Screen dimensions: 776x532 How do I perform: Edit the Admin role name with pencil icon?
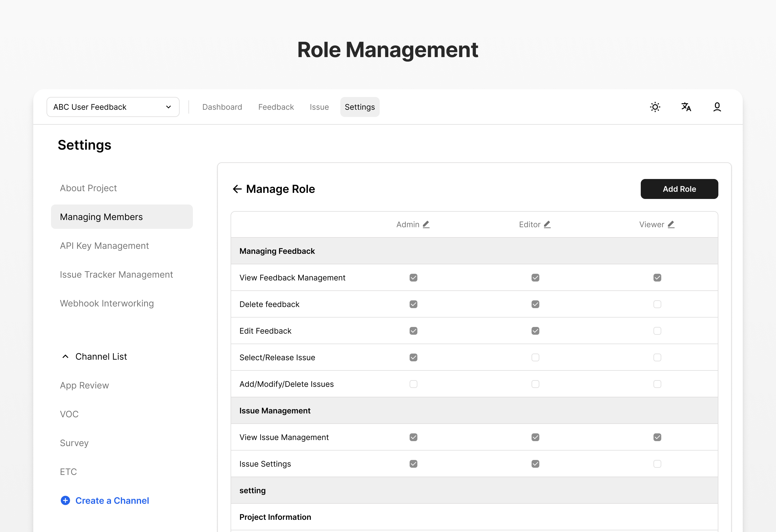click(x=426, y=224)
